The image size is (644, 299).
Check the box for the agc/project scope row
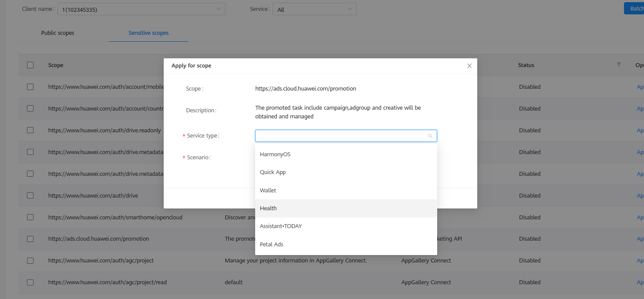30,260
